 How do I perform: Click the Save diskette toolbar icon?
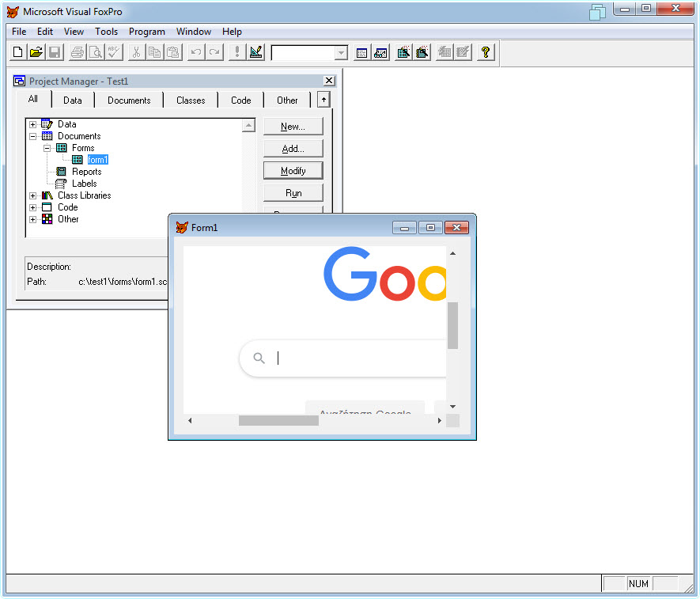55,52
